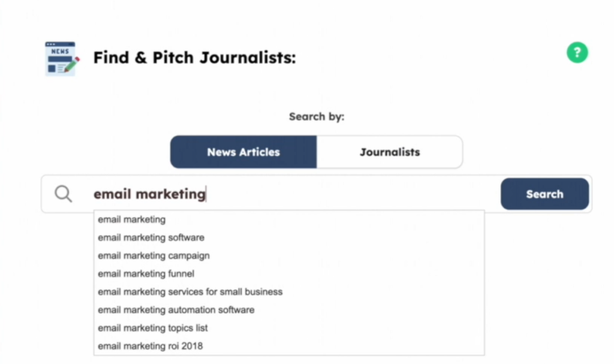The height and width of the screenshot is (364, 614).
Task: Click the news page logo icon
Action: pos(62,59)
